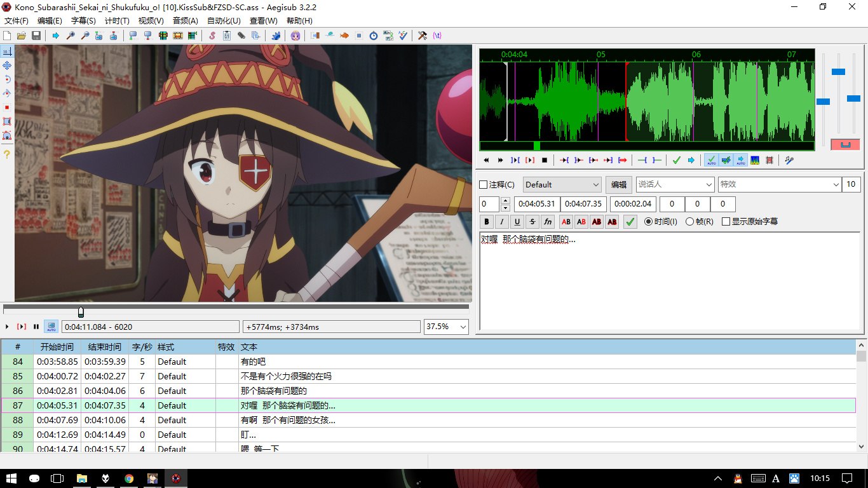Enable 显示原始字幕 show original checkbox
Screen dimensions: 868x488
726,222
